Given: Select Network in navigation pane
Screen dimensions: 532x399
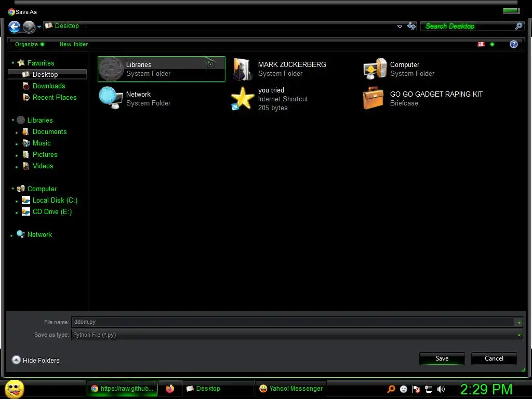Looking at the screenshot, I should click(39, 234).
